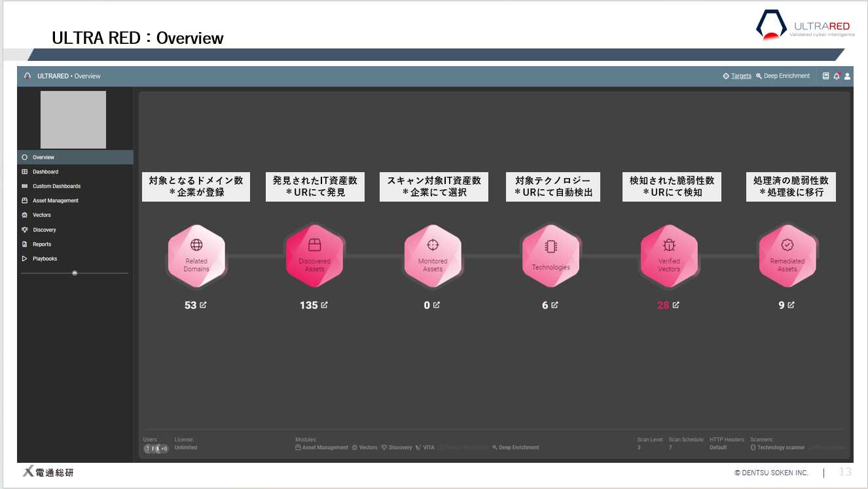This screenshot has width=868, height=489.
Task: Click the +8 users avatar badge
Action: point(163,448)
